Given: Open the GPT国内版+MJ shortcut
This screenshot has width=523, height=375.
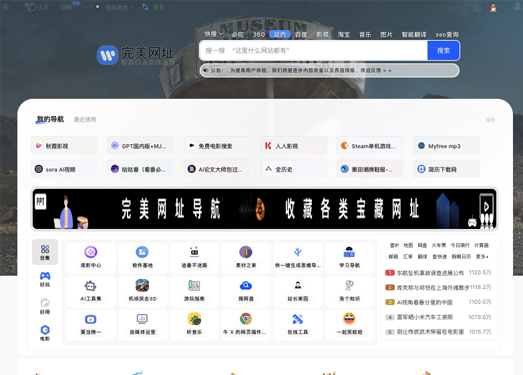Looking at the screenshot, I should coord(140,146).
